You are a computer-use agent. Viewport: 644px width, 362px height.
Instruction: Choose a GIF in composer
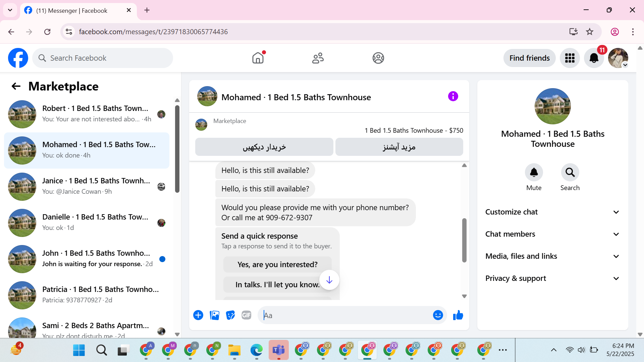(247, 315)
